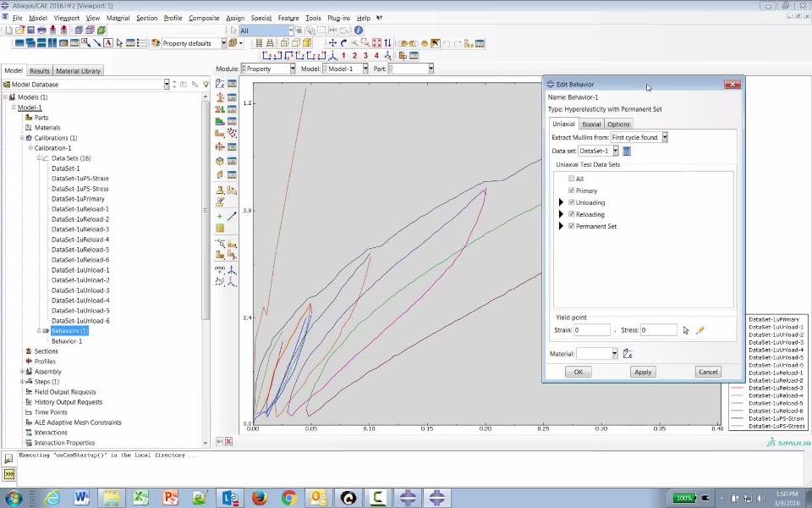
Task: Open the Data set dropdown
Action: click(615, 151)
